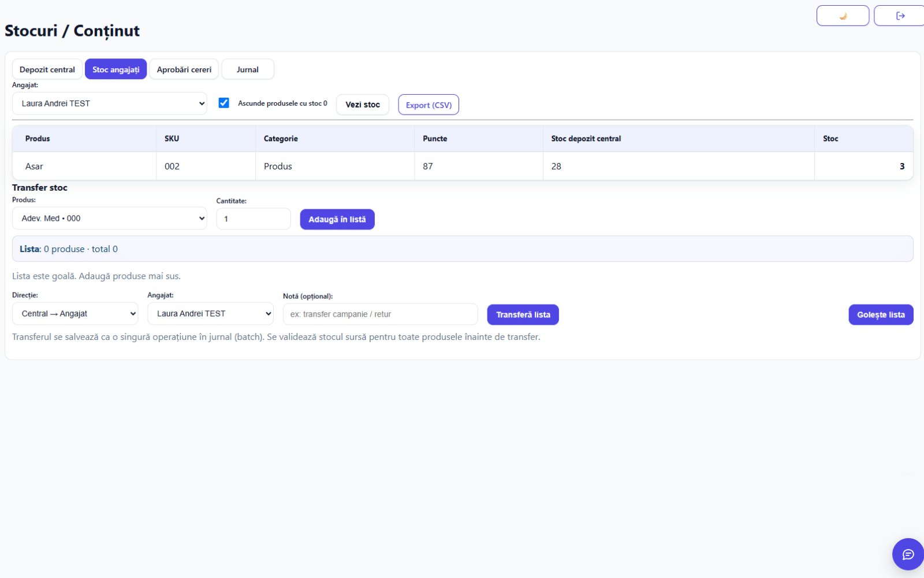Screen dimensions: 924x578
Task: Select the Stoc angajați tab
Action: 116,69
